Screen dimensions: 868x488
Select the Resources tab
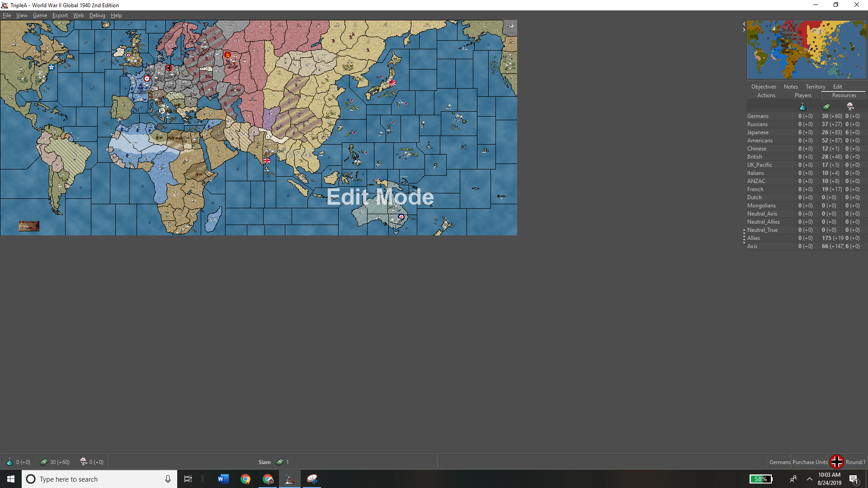point(844,95)
